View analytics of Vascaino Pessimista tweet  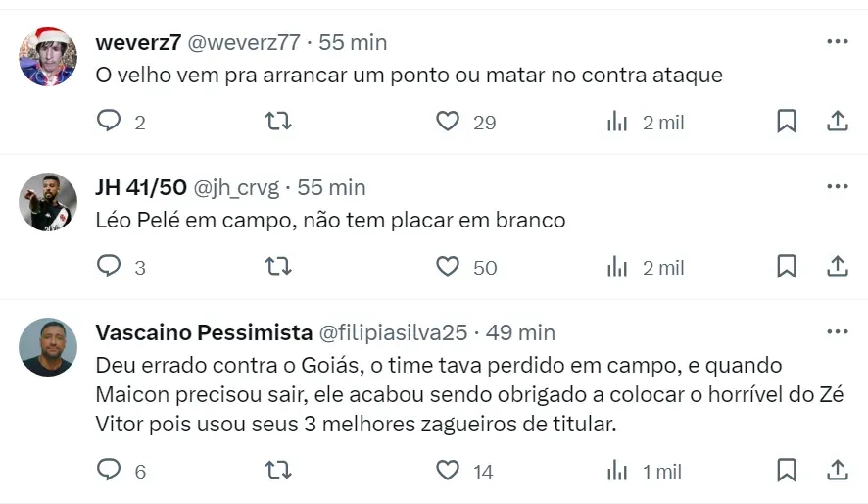pos(617,471)
